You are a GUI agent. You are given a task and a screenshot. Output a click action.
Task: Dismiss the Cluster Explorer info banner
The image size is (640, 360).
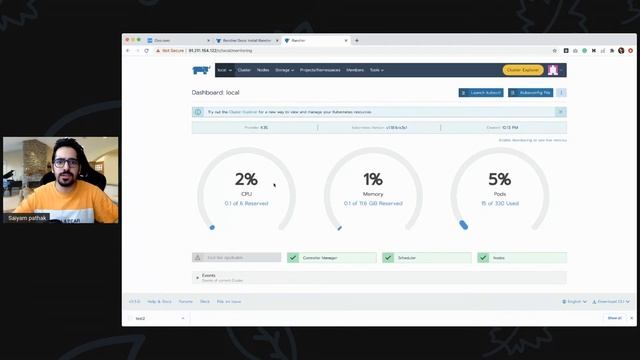(x=561, y=112)
